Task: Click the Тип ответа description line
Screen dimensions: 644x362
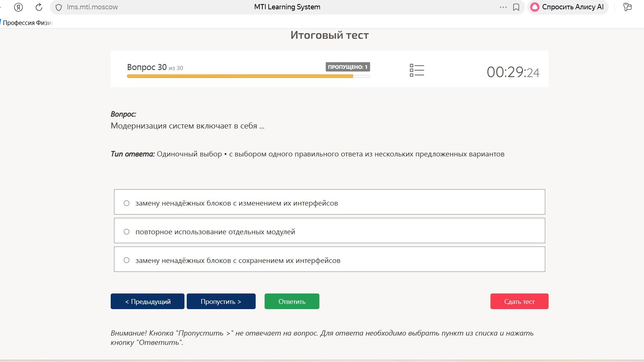Action: point(307,154)
